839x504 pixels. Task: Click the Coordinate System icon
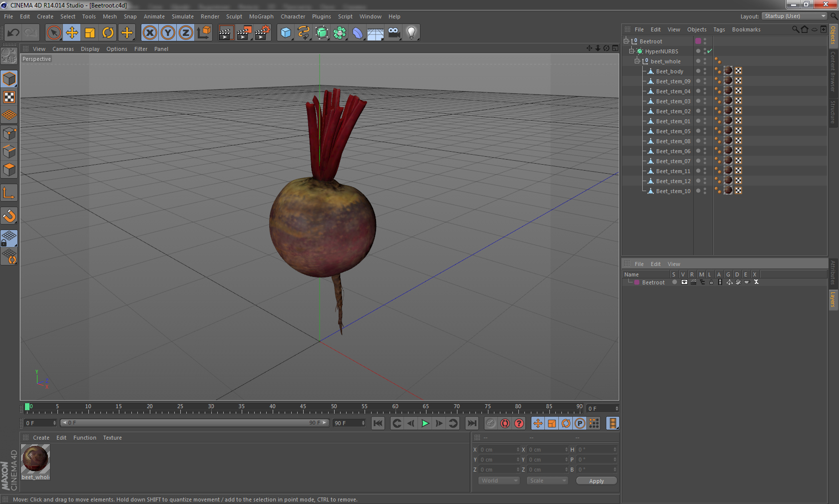pos(204,33)
